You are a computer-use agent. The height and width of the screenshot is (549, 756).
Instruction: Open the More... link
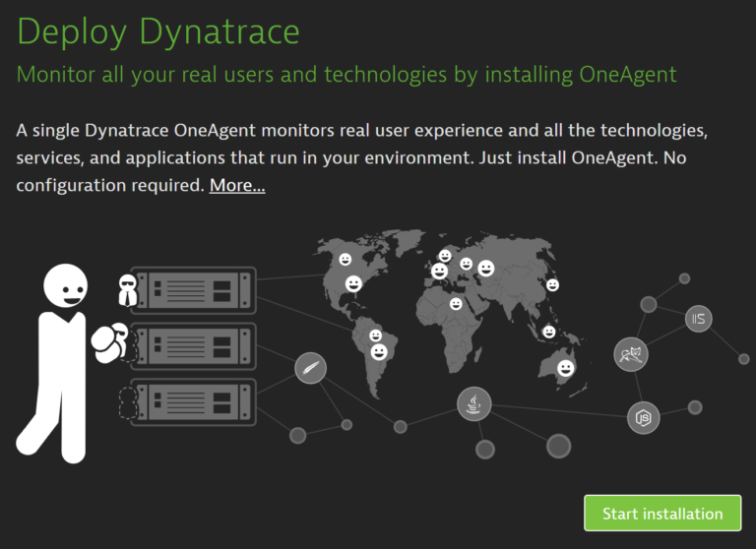(x=237, y=185)
